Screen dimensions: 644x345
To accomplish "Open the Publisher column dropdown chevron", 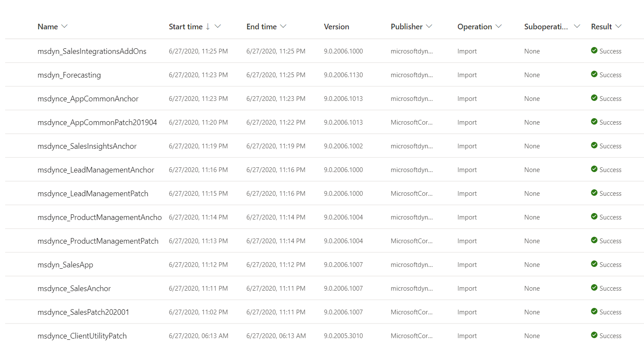I will point(429,26).
